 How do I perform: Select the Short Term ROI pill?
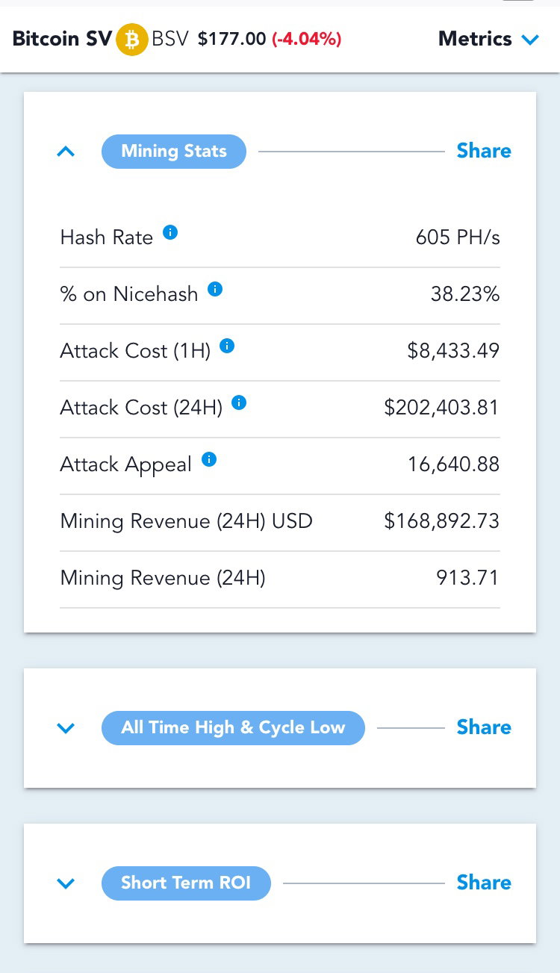186,883
